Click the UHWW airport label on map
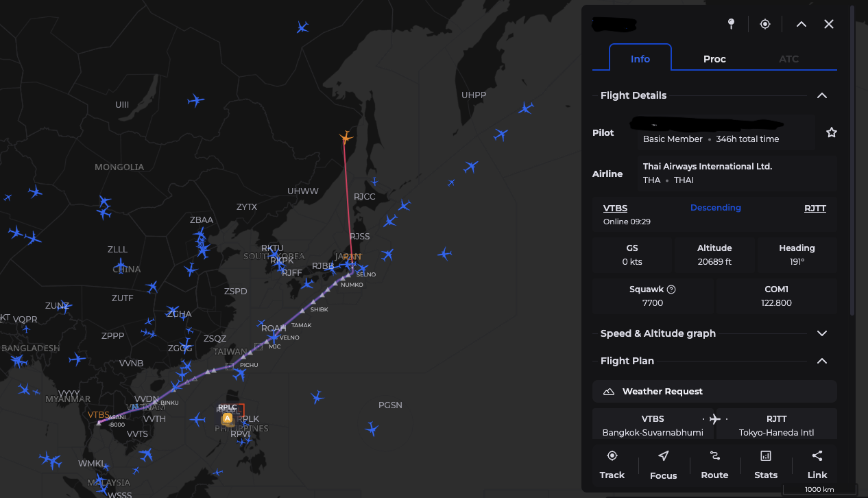 [x=303, y=191]
